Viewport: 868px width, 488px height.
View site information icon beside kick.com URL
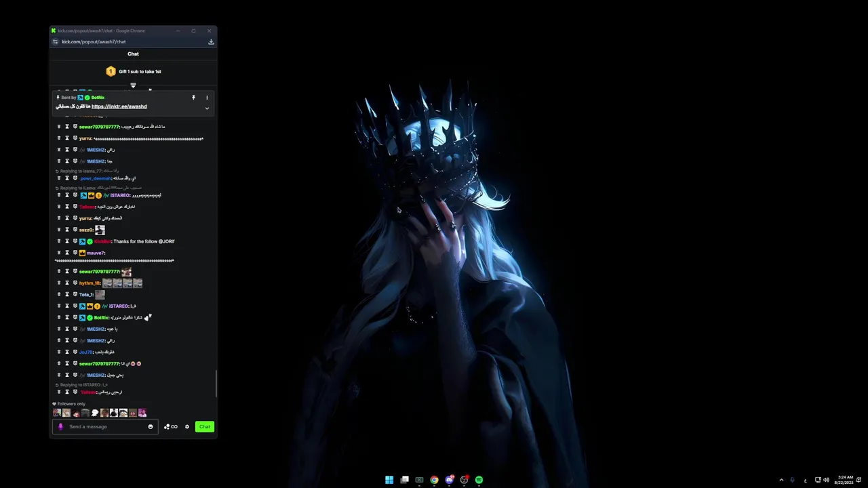click(56, 41)
